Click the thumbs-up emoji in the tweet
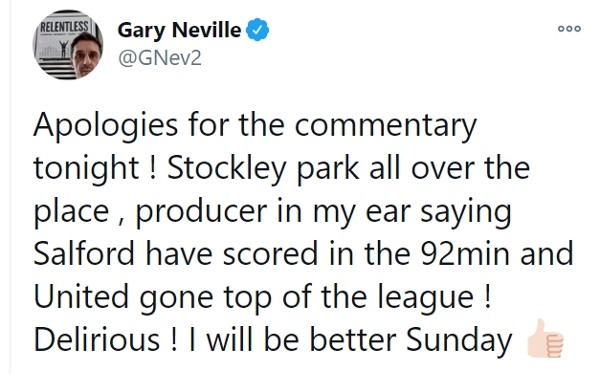This screenshot has width=600, height=392. click(x=545, y=338)
